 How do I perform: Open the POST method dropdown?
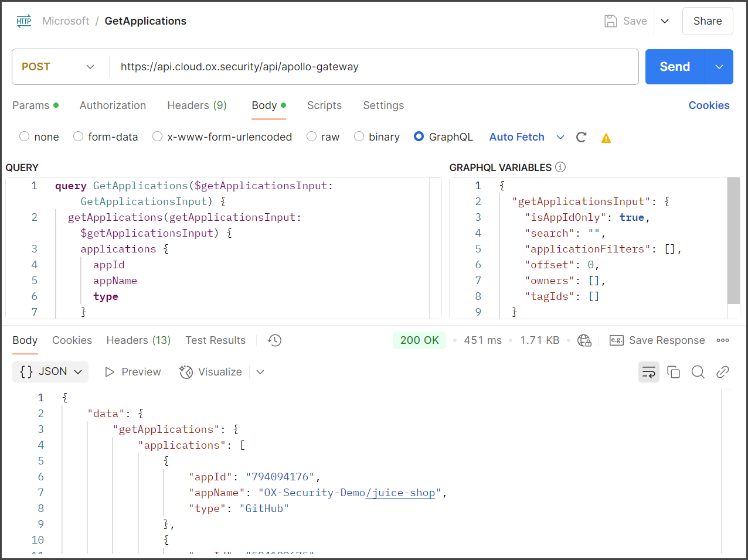coord(59,67)
